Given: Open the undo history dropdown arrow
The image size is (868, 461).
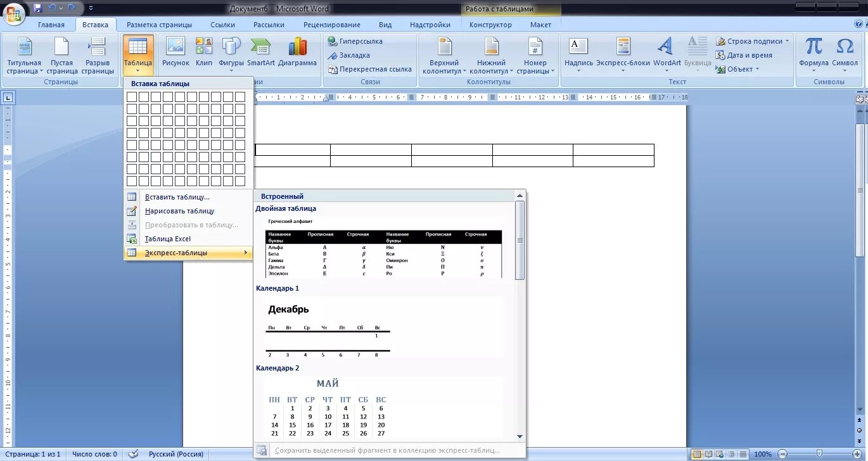Looking at the screenshot, I should pos(61,8).
